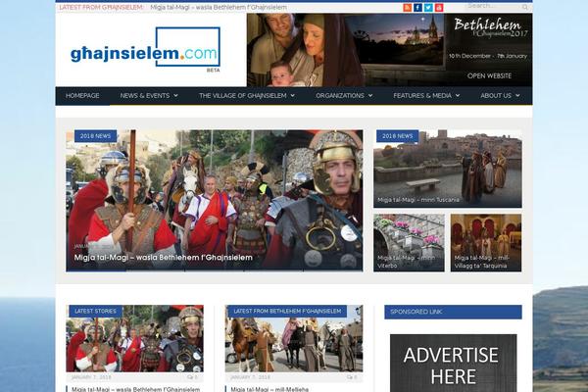Expand Village of Għajnsielem dropdown chevron
The width and height of the screenshot is (588, 392).
(292, 96)
